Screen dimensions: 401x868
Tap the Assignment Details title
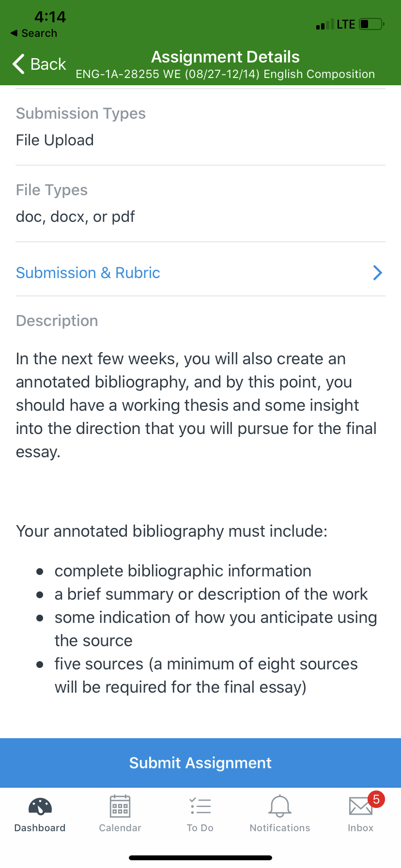coord(225,57)
